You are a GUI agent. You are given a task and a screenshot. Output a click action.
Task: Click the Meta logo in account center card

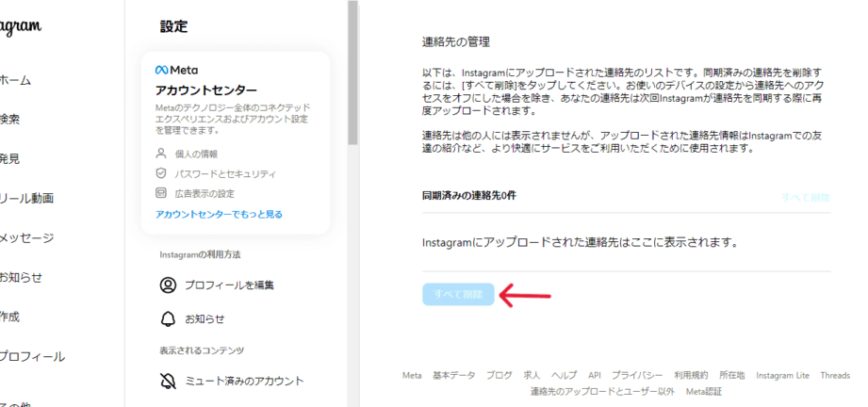click(x=176, y=71)
